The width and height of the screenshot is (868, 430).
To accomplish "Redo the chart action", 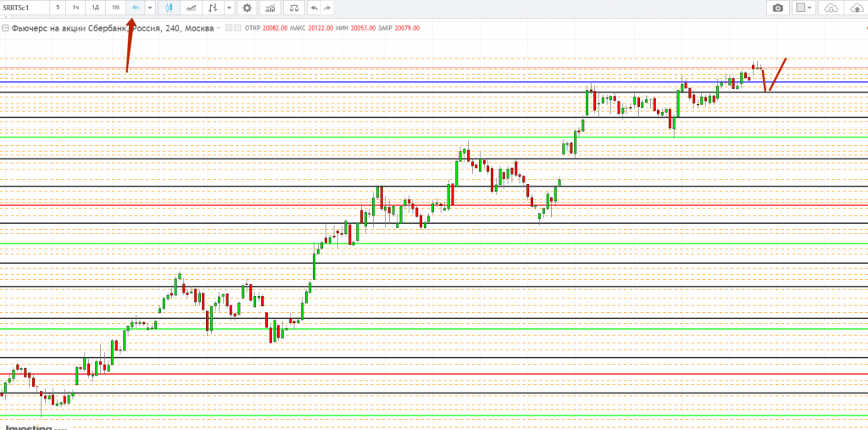I will [327, 8].
